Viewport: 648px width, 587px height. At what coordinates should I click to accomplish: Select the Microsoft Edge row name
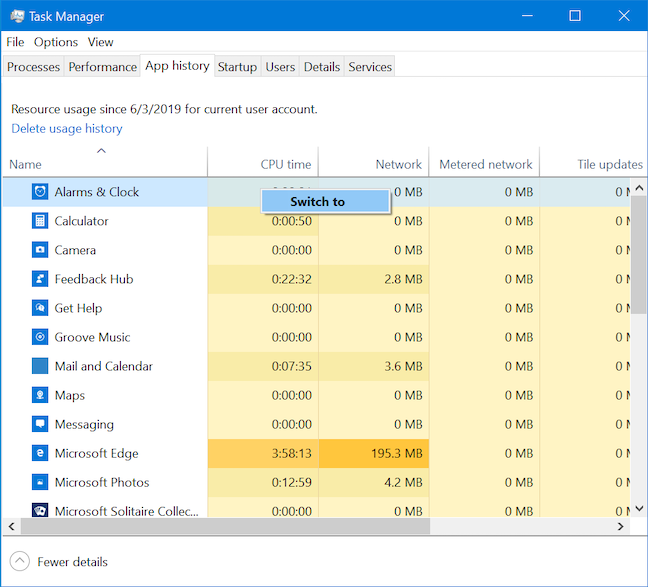97,453
